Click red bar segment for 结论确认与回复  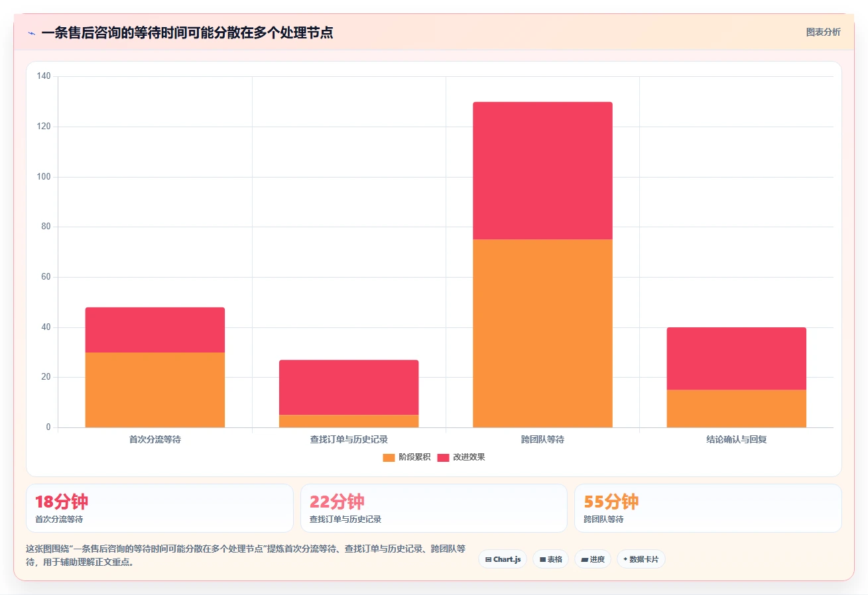coord(737,358)
